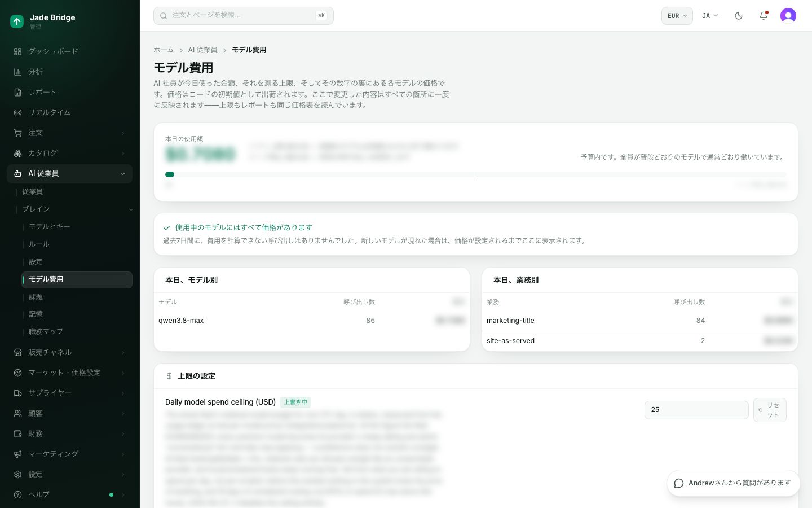Open the EUR currency dropdown
Screen dimensions: 812x508
point(677,16)
